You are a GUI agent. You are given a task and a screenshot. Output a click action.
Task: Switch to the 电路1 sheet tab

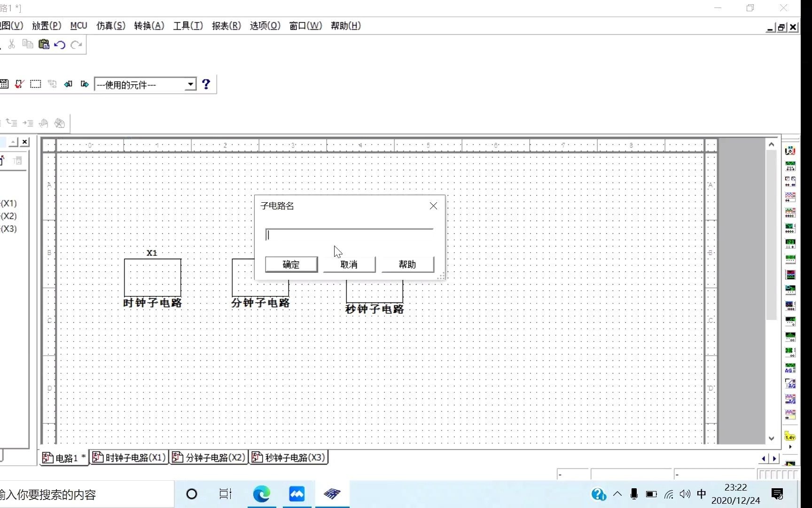click(x=64, y=458)
